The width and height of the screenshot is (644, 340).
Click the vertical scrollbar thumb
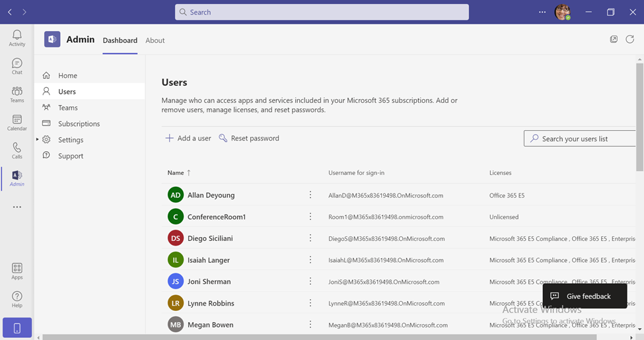pos(639,117)
